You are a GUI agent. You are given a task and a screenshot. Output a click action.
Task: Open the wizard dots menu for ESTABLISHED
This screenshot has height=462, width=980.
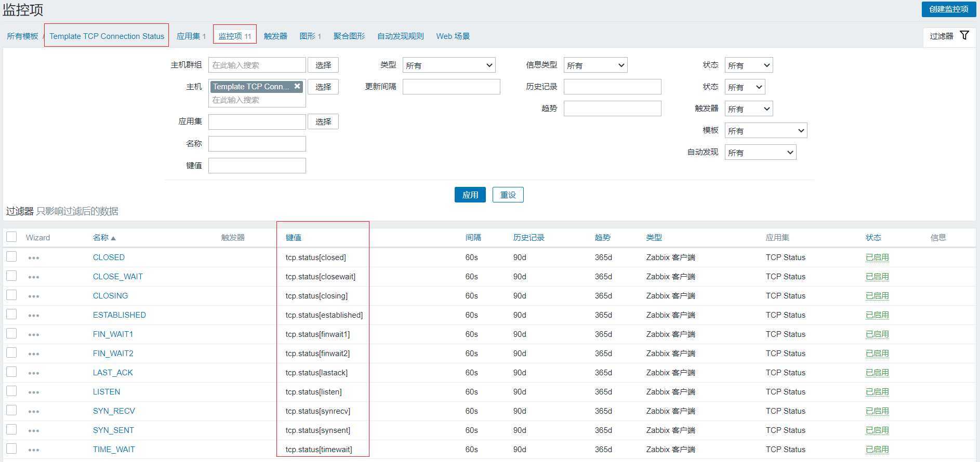(x=34, y=316)
